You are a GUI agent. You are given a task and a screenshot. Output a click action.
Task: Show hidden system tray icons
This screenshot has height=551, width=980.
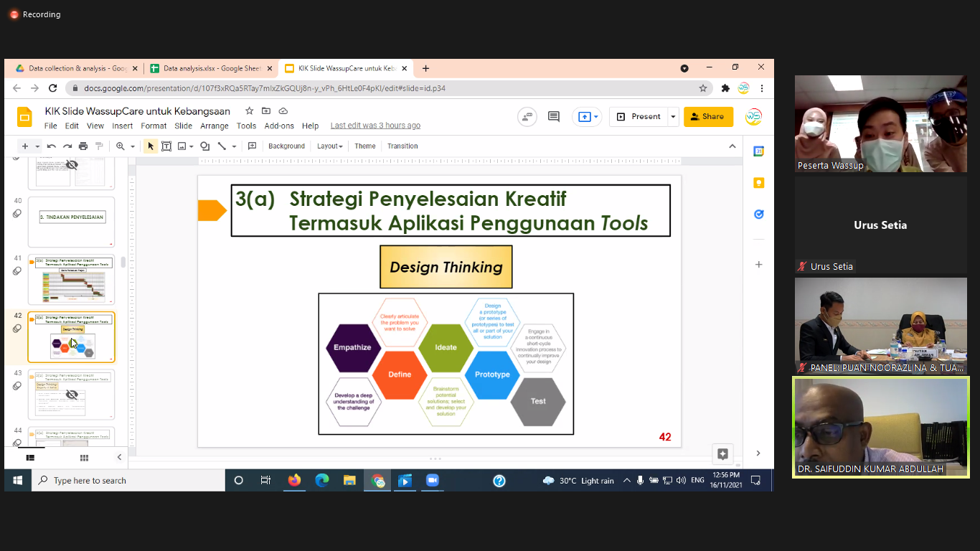(x=626, y=481)
